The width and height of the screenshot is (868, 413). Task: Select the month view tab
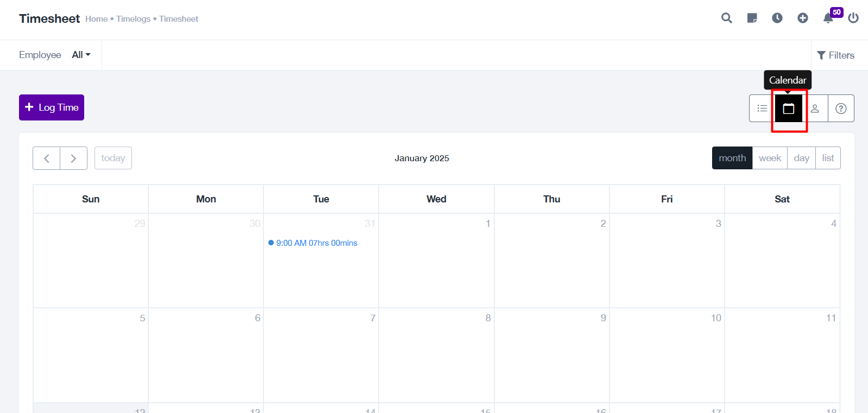pyautogui.click(x=732, y=158)
